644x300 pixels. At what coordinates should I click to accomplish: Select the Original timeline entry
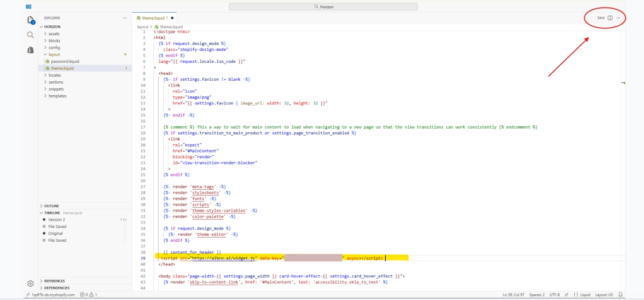(x=55, y=234)
